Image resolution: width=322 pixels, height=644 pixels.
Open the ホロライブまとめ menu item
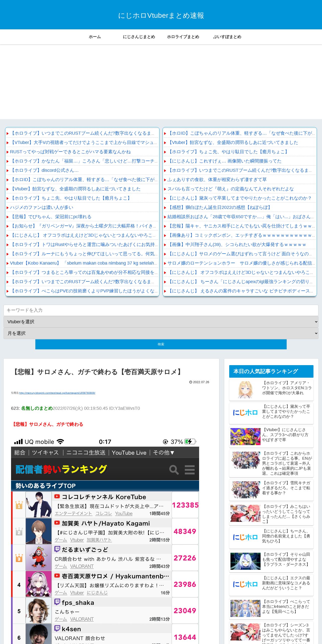coord(183,37)
